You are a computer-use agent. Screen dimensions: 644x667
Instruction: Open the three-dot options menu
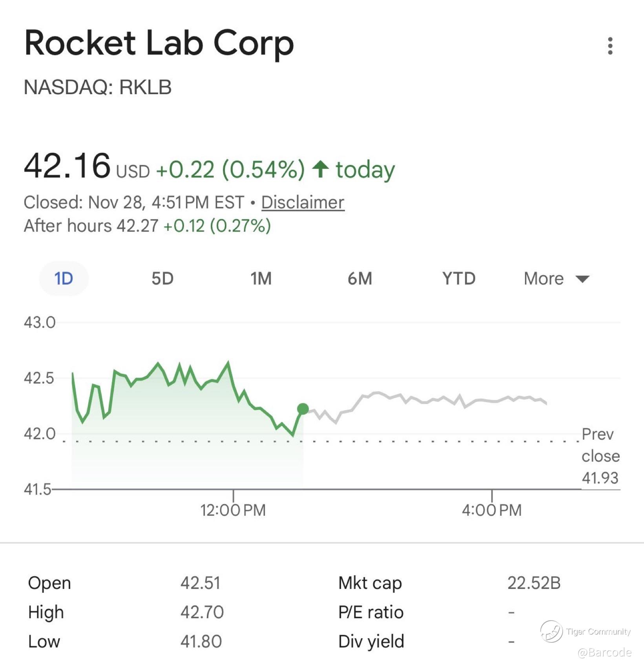point(610,46)
